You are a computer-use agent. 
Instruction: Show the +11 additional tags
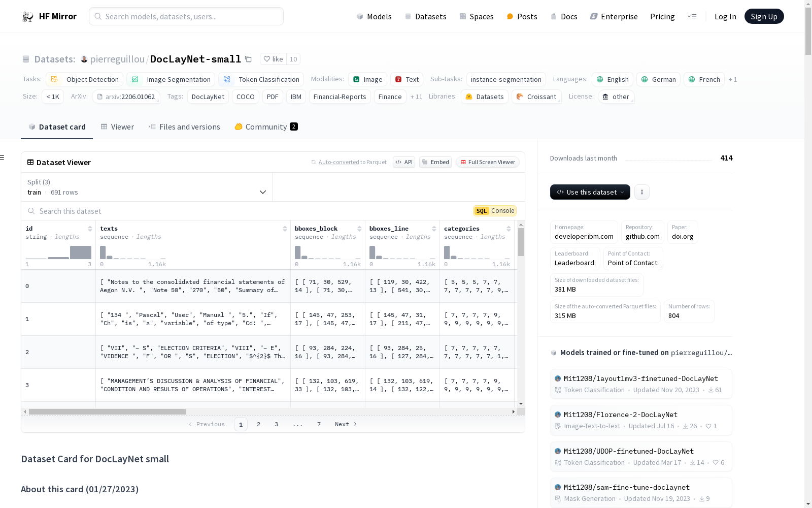point(416,97)
